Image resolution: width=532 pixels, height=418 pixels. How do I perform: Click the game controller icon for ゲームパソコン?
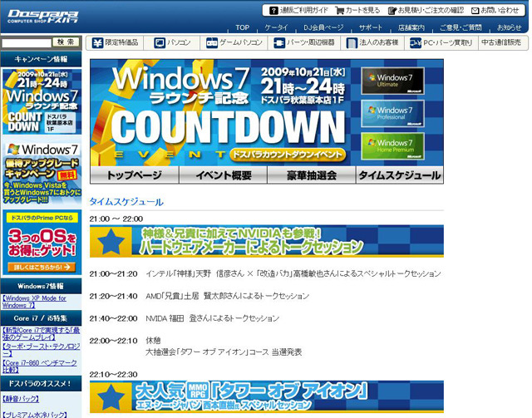212,42
